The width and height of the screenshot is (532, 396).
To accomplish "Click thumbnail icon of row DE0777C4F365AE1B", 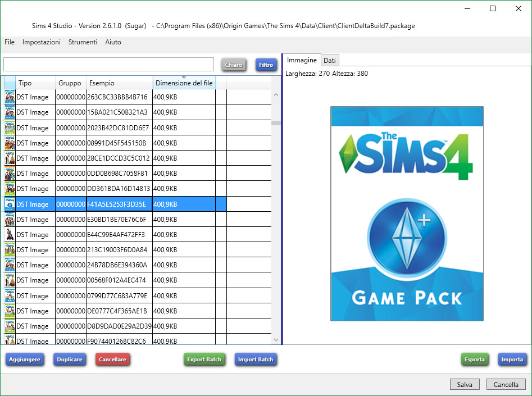I will click(x=10, y=311).
